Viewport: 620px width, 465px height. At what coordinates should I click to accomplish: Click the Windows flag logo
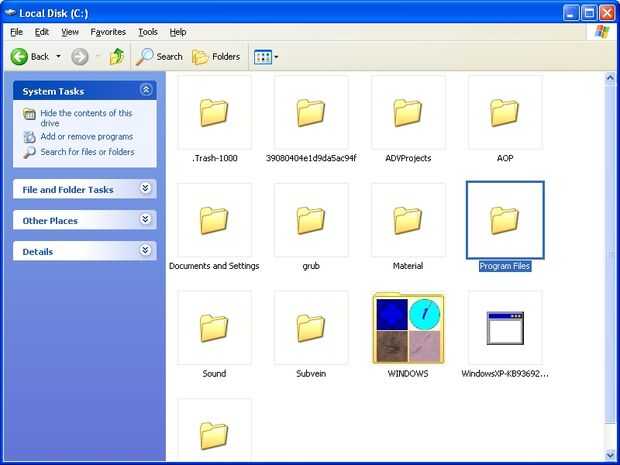point(602,32)
